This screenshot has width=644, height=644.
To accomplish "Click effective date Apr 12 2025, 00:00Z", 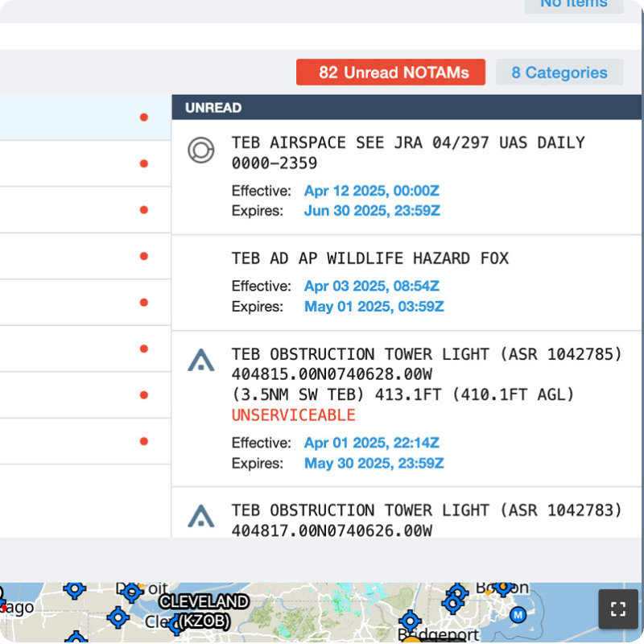I will point(372,191).
